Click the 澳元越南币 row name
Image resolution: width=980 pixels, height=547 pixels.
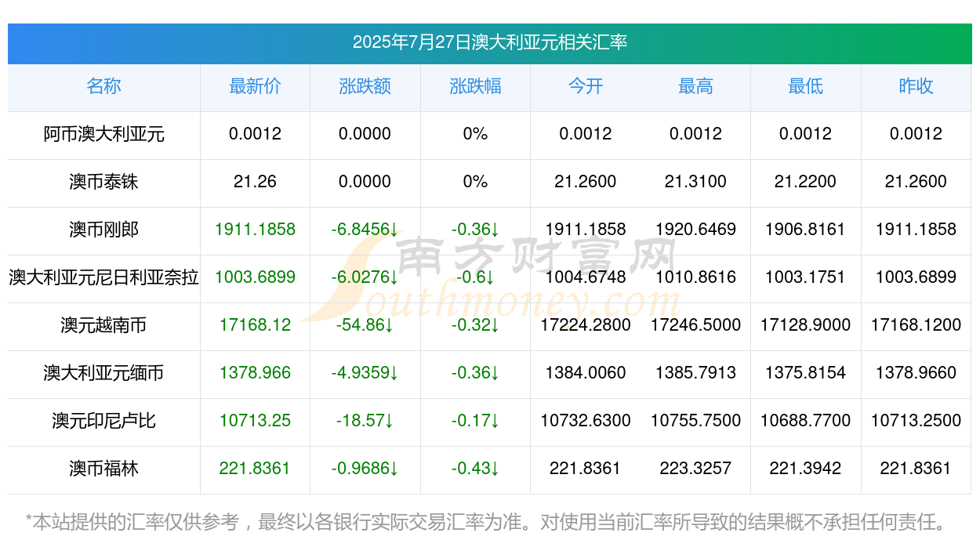[103, 325]
